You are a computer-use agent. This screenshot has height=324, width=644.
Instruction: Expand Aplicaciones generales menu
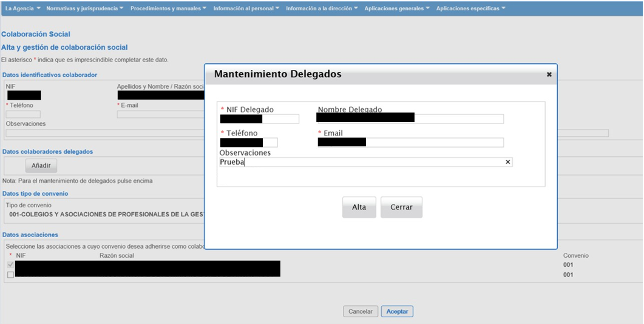coord(397,9)
